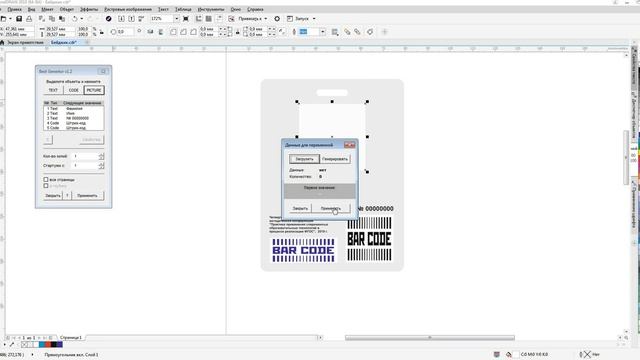640x360 pixels.
Task: Select the scalloped corner icon
Action: click(183, 32)
